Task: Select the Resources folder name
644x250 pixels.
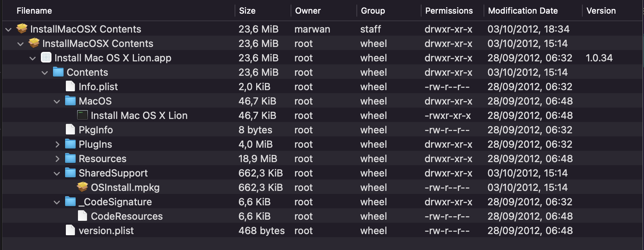Action: click(102, 159)
